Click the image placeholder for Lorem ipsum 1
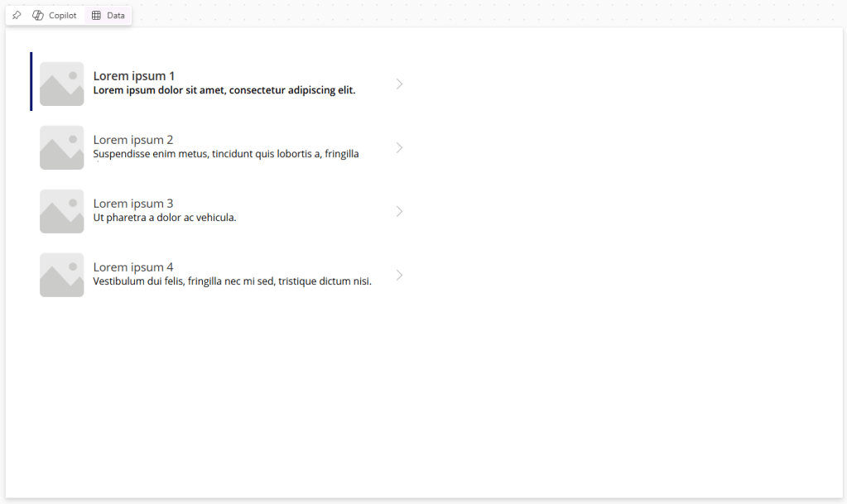This screenshot has width=847, height=504. pyautogui.click(x=62, y=84)
